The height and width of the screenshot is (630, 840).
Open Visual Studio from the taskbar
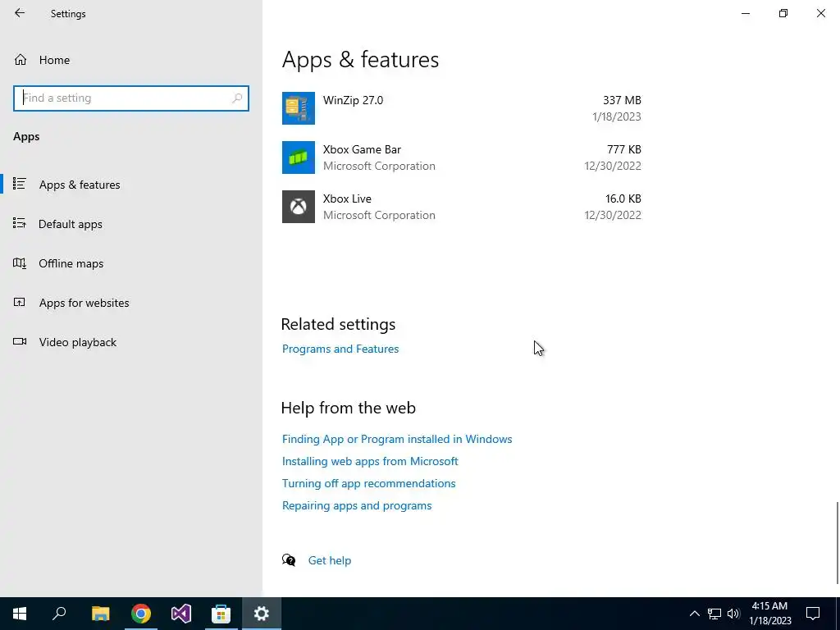pos(181,614)
